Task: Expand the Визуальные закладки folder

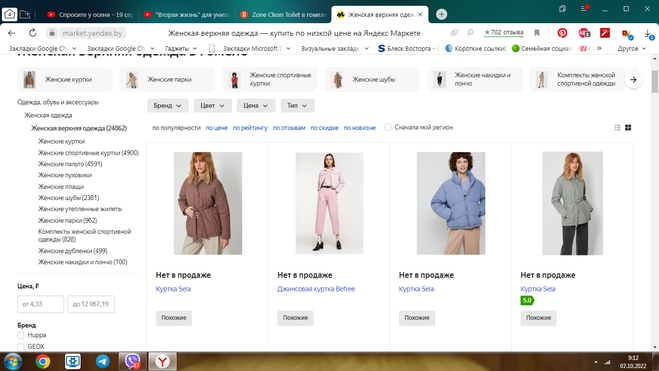Action: (335, 48)
